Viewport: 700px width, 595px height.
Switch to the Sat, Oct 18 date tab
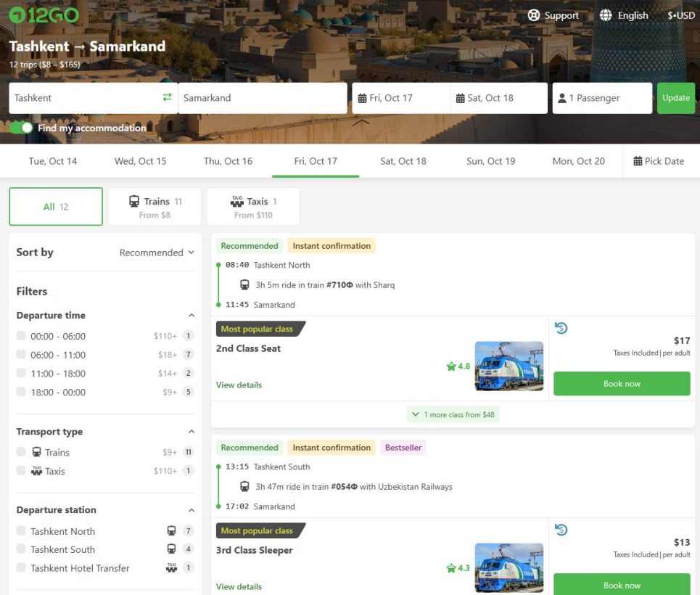click(403, 161)
